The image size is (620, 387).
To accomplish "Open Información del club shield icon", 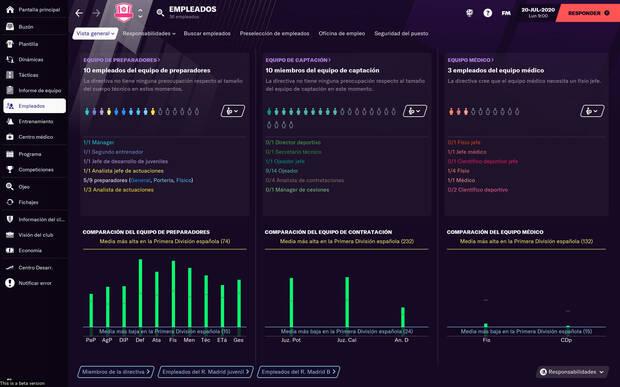I will pos(10,219).
